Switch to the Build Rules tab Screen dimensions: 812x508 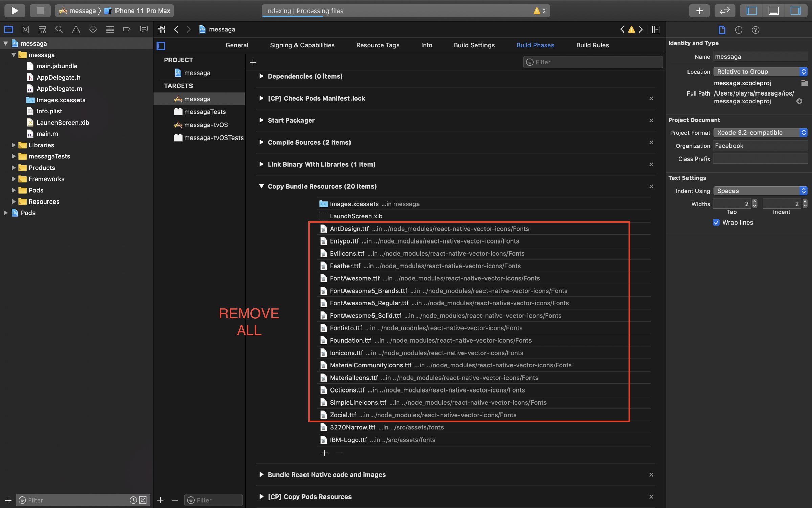pyautogui.click(x=592, y=45)
